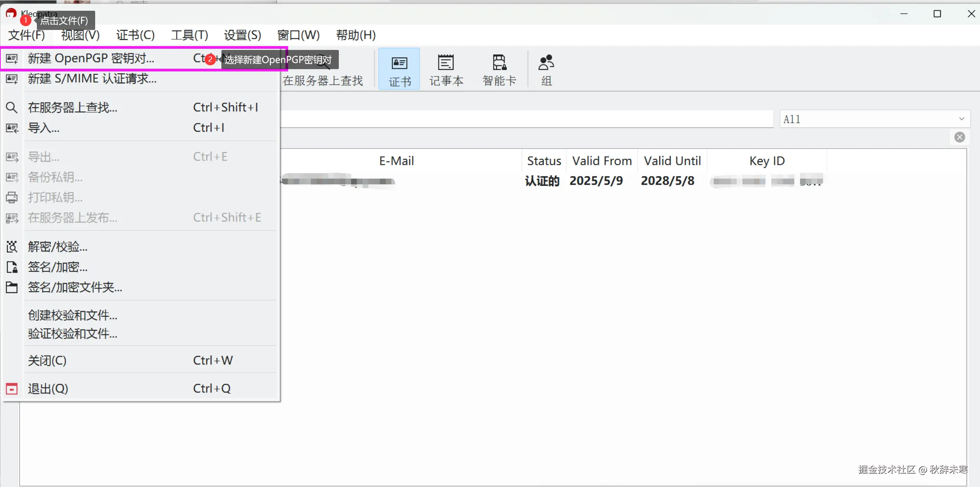
Task: Click the Decrypt/Verify (解密/校验) icon
Action: pos(12,247)
